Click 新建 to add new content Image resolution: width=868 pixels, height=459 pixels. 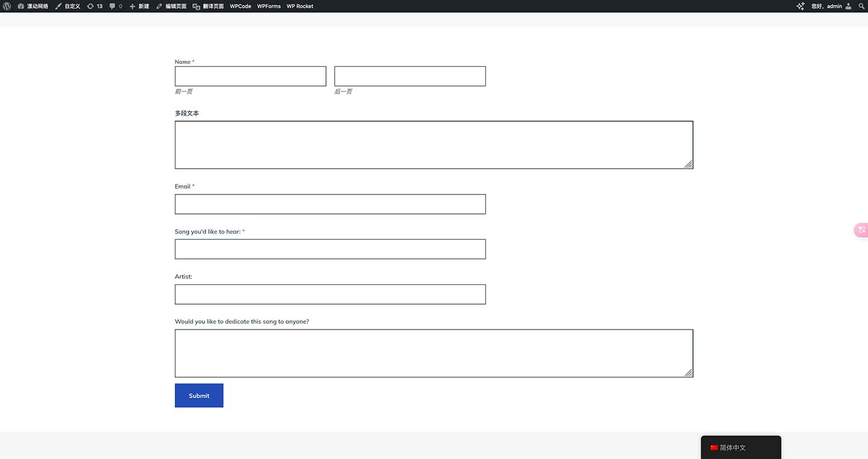[139, 6]
